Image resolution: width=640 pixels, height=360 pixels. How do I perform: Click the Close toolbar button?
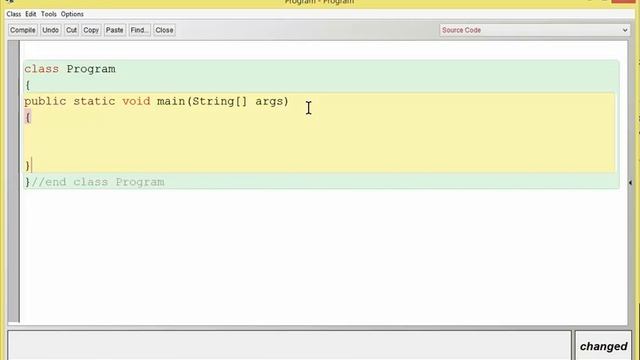[164, 30]
